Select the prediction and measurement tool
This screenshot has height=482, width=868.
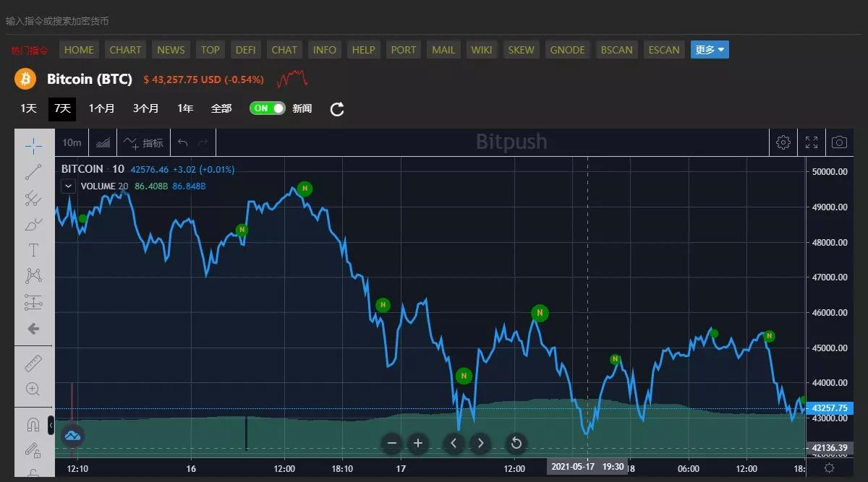[x=33, y=303]
